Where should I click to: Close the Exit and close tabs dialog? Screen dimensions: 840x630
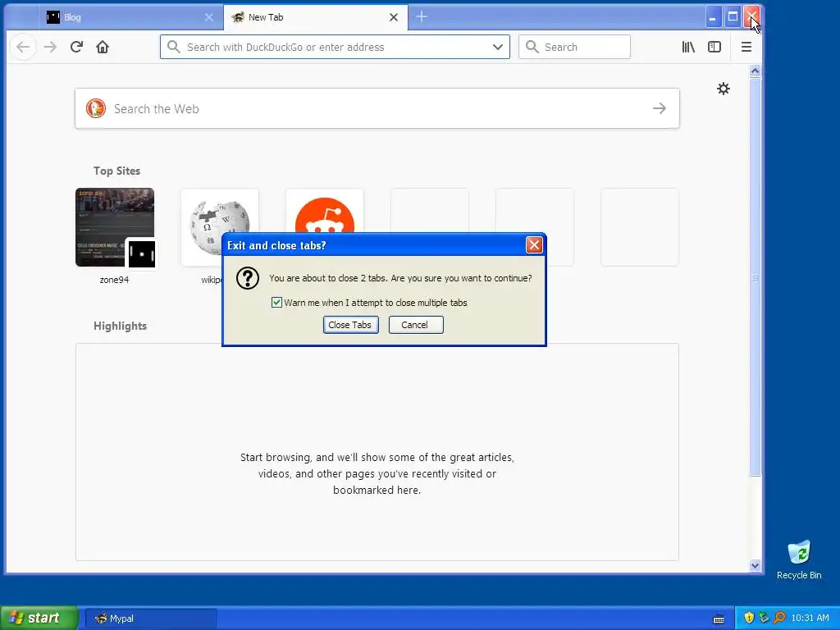point(534,244)
